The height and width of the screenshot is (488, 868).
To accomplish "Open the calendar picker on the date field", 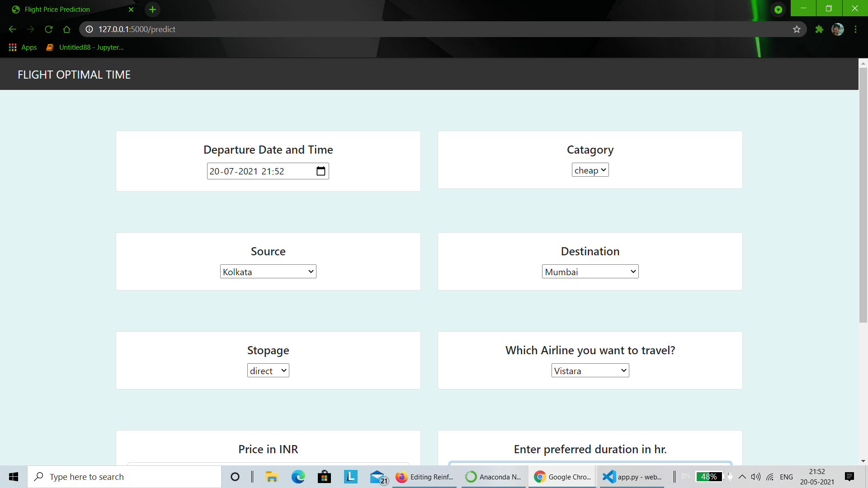I will 321,171.
